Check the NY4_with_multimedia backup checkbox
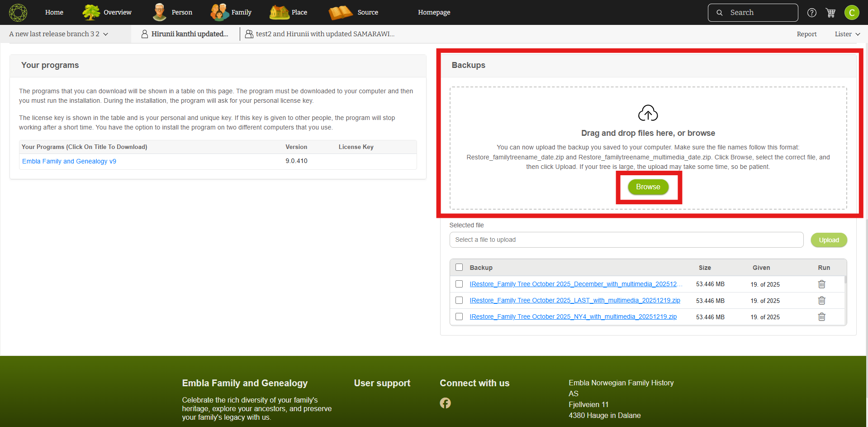 [x=459, y=317]
